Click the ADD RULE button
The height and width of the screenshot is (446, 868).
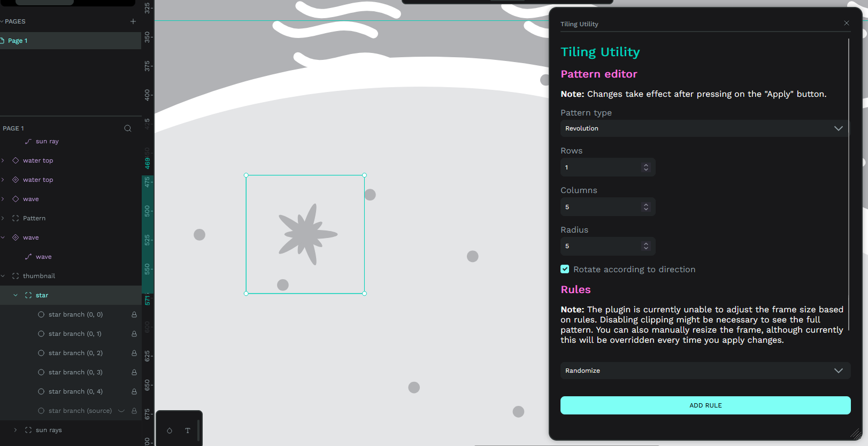point(705,405)
